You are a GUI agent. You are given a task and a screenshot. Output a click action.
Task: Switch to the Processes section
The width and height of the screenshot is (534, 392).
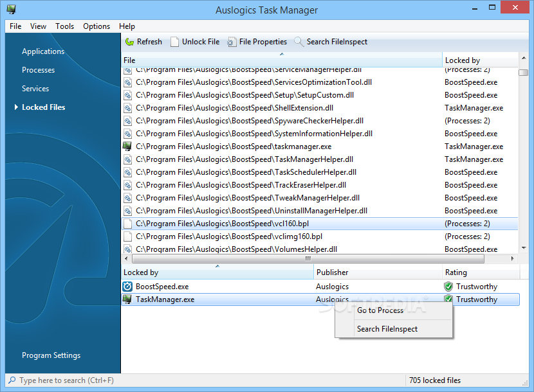(x=38, y=70)
